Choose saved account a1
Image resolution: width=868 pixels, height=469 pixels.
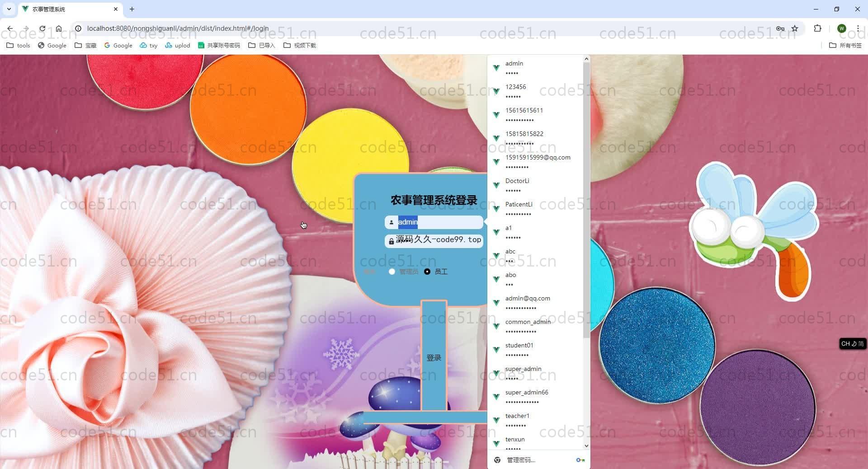[x=535, y=232]
